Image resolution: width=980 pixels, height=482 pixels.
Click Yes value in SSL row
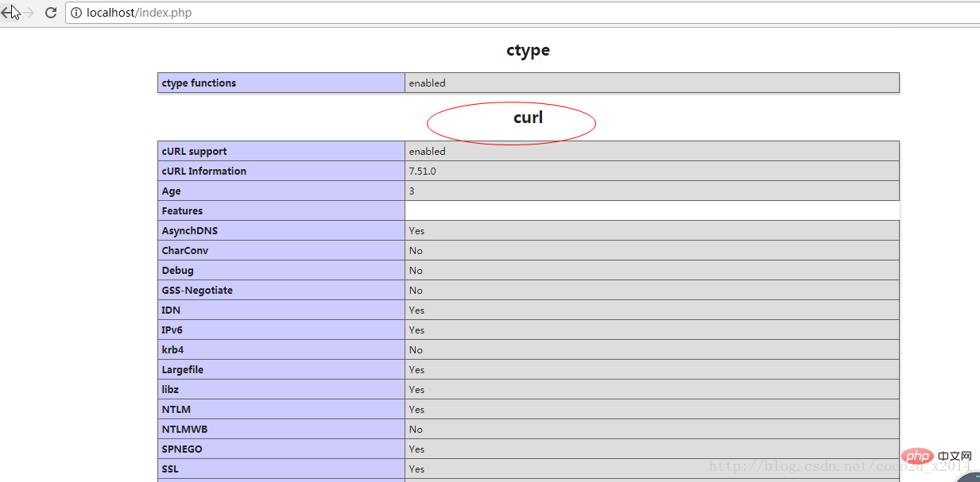(x=416, y=469)
